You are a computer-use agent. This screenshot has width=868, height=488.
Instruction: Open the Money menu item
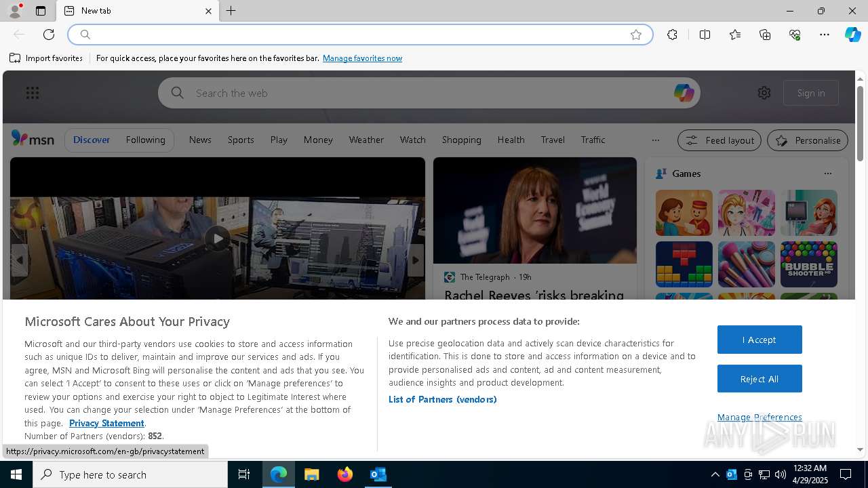coord(318,140)
